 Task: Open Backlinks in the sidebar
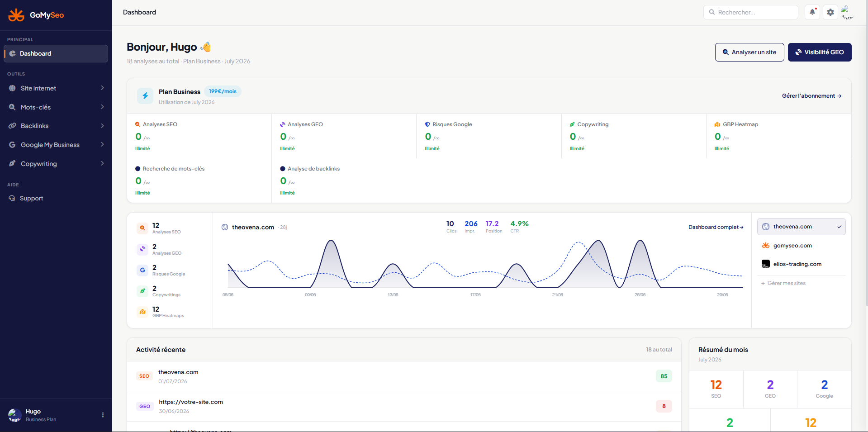[56, 126]
